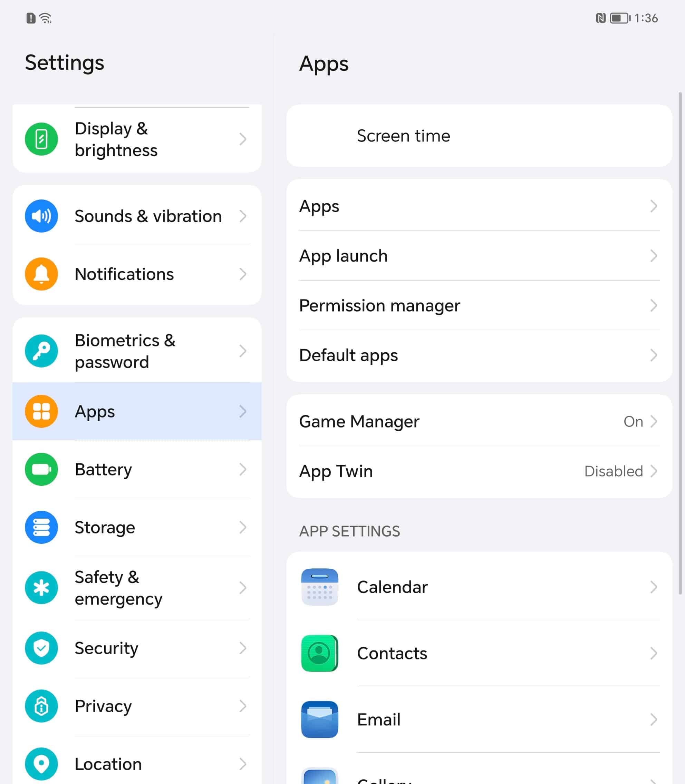The width and height of the screenshot is (685, 784).
Task: Open Biometrics & password settings
Action: coord(137,351)
